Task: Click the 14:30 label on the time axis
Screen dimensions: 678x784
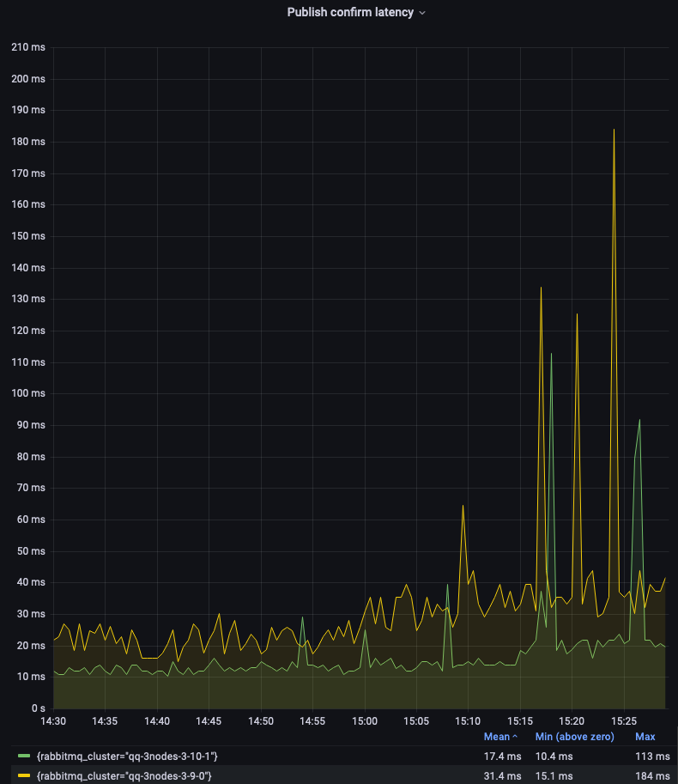Action: tap(53, 721)
